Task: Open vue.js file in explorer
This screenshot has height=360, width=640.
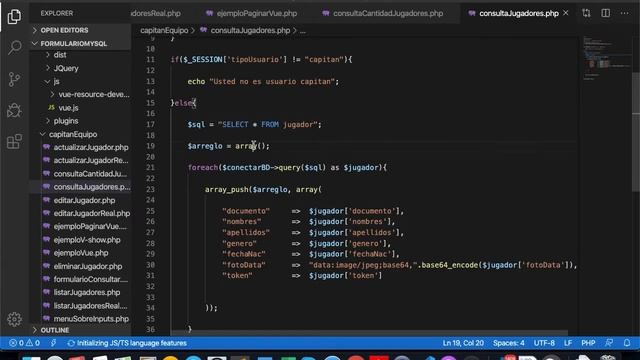Action: (68, 108)
